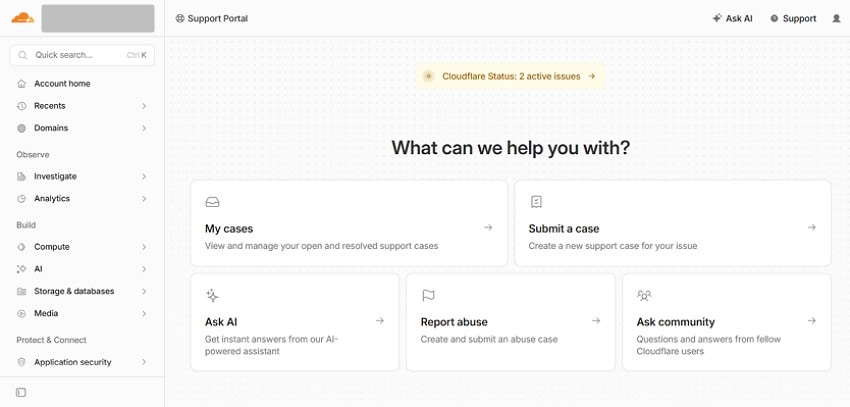Click the Ask community card title
Viewport: 850px width, 407px height.
coord(675,322)
